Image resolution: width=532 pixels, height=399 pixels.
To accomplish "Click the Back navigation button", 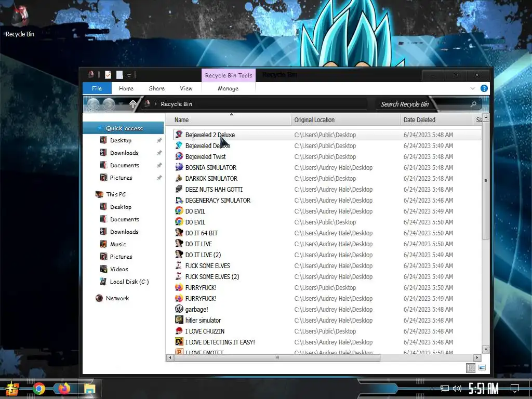I will point(94,104).
